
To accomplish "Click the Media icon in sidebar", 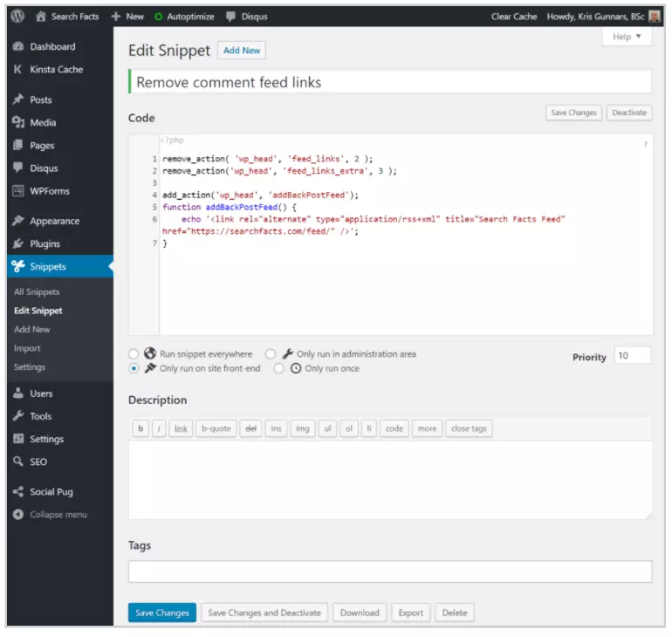I will 18,122.
